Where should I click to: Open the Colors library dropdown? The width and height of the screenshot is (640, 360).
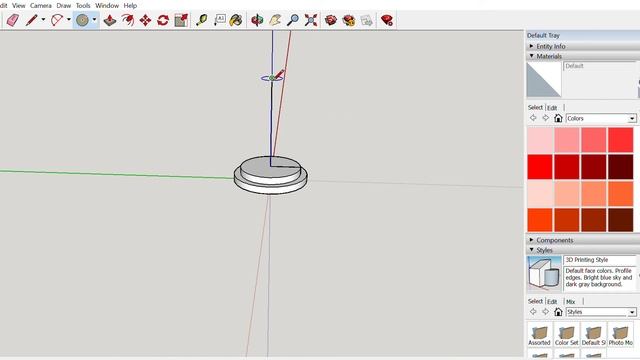click(632, 118)
